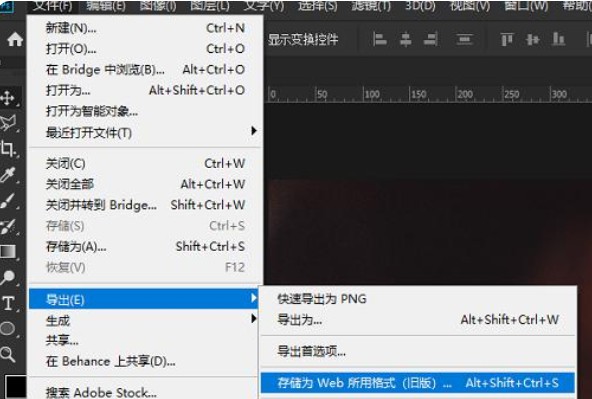Align right edges icon
Screen dimensions: 592x399
pos(431,39)
